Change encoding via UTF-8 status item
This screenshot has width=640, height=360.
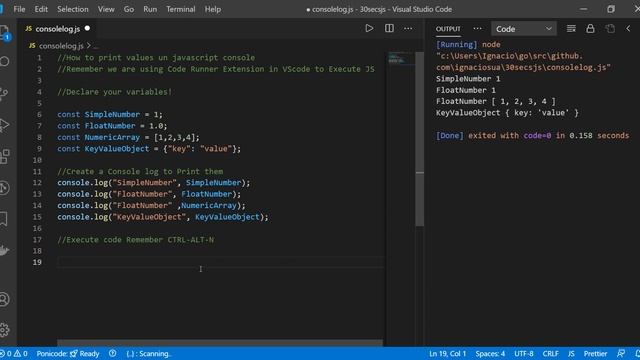(x=524, y=353)
